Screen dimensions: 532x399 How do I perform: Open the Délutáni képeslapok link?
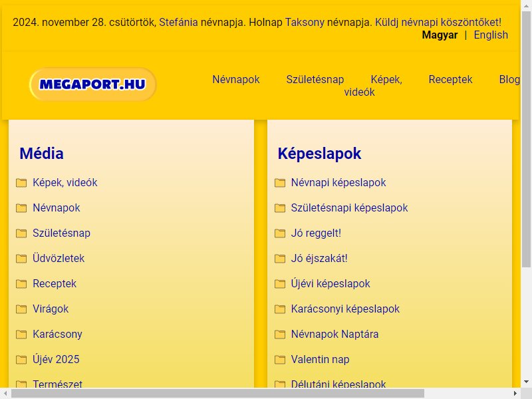(x=338, y=384)
